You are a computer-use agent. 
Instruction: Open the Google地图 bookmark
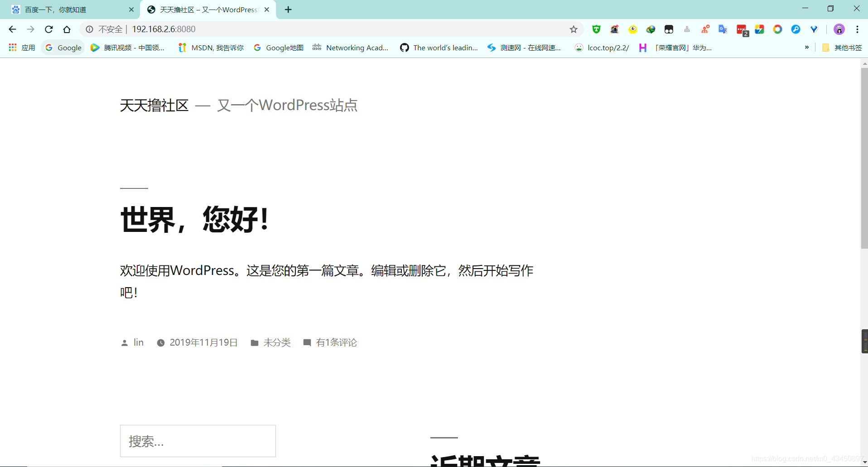[278, 48]
